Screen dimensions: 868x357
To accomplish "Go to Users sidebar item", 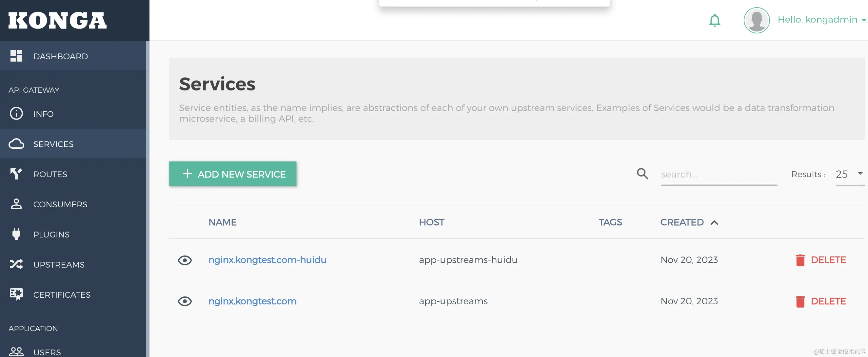I will [x=47, y=352].
